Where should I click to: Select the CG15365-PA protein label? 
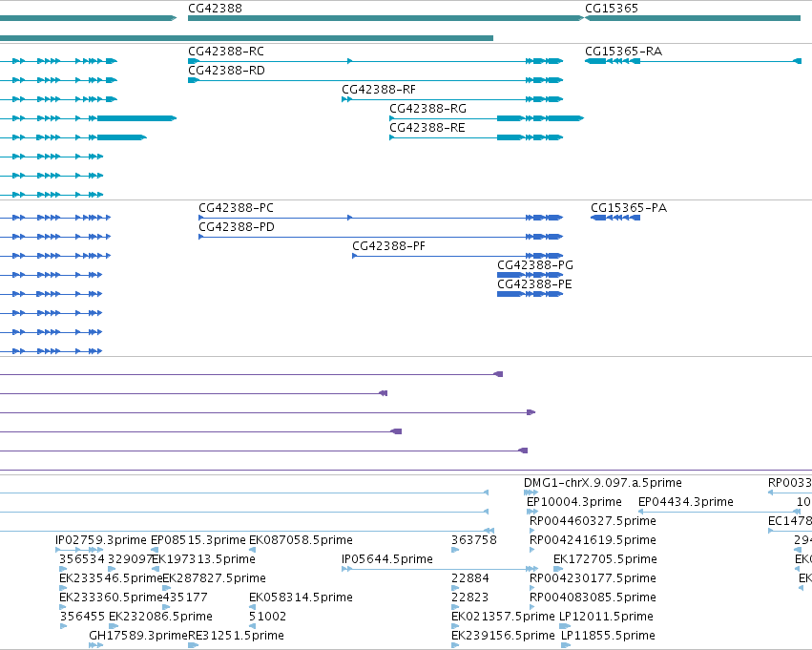629,208
